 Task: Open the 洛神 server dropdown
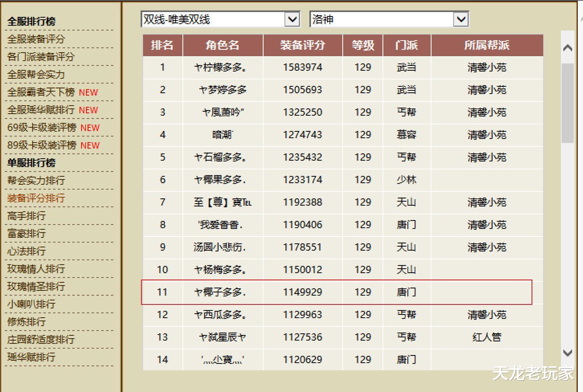click(389, 19)
